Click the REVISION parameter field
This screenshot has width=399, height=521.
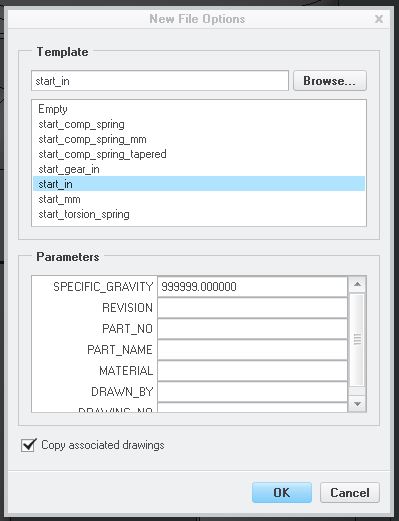click(252, 308)
